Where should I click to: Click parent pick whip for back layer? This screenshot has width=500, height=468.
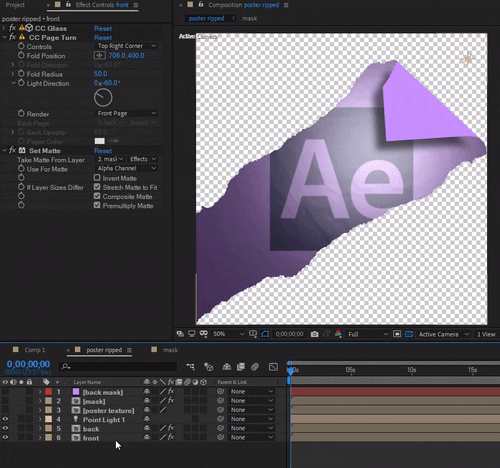tap(220, 428)
